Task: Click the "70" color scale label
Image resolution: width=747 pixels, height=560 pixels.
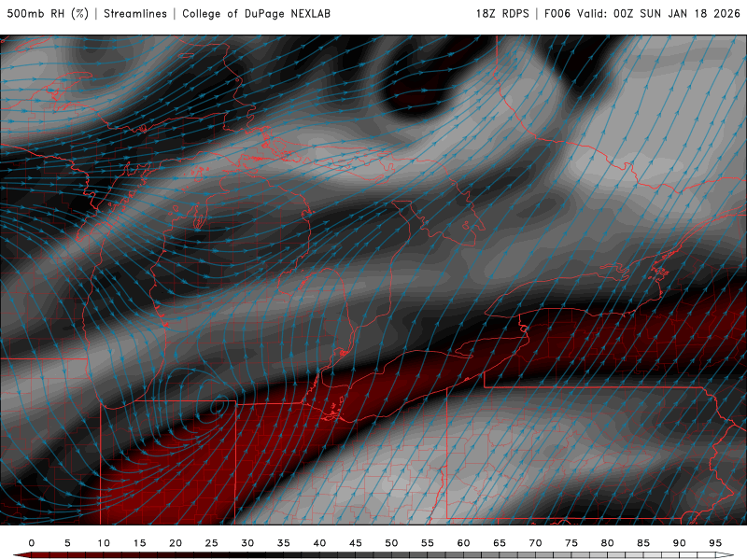Action: (535, 543)
